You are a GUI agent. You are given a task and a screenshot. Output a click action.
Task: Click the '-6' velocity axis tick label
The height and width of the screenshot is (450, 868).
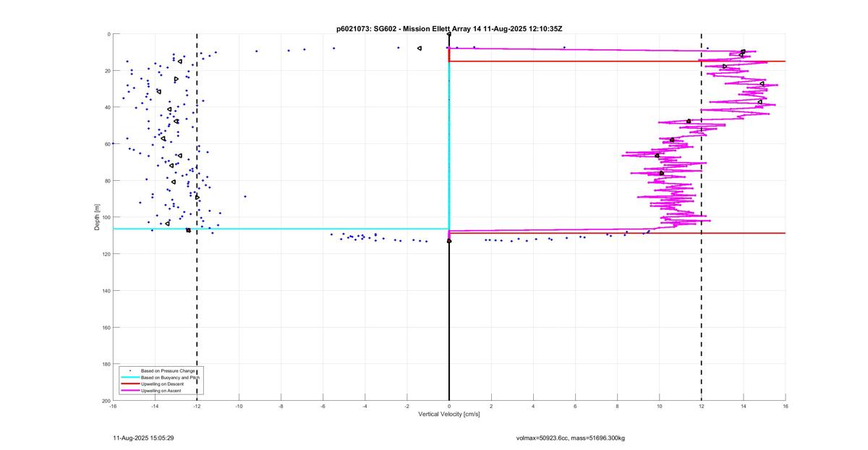click(323, 406)
